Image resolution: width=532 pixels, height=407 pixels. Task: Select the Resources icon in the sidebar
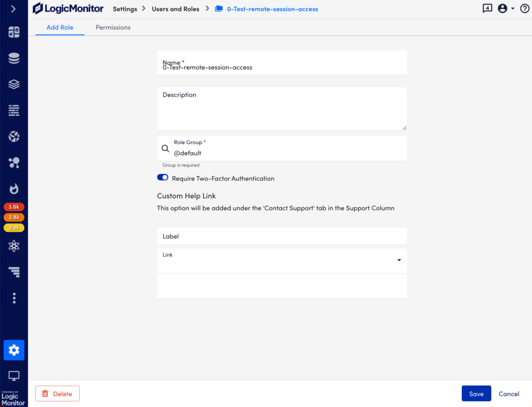click(x=14, y=58)
